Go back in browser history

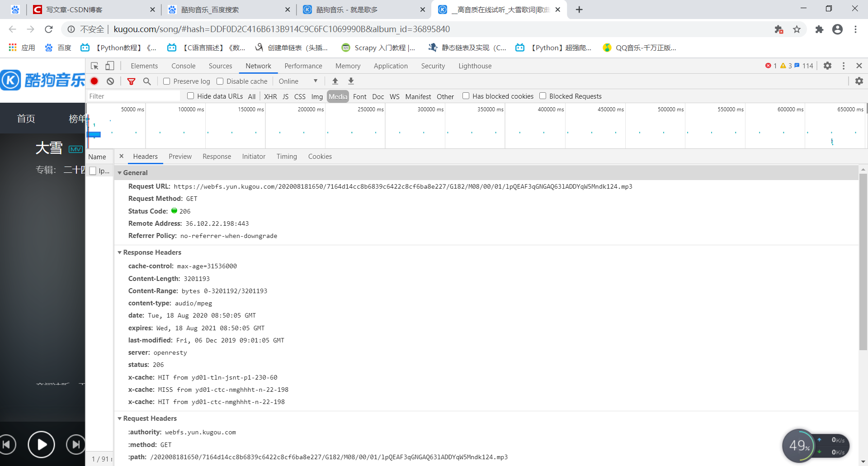[13, 29]
